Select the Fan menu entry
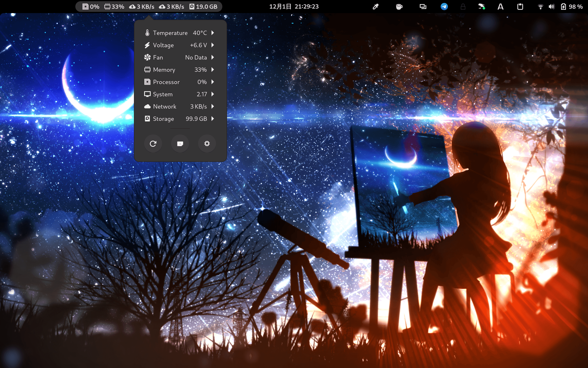The height and width of the screenshot is (368, 588). 180,57
